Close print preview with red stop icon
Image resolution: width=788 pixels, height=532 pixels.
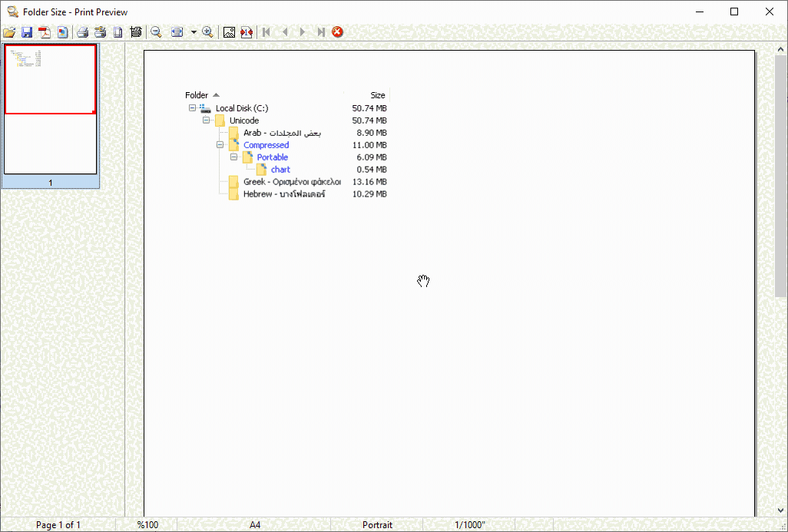pos(337,31)
